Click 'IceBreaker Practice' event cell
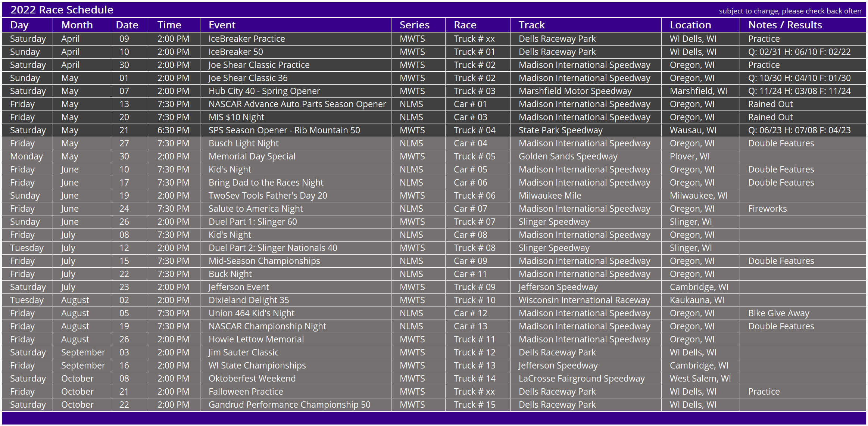Viewport: 868px width, 426px height. click(247, 39)
